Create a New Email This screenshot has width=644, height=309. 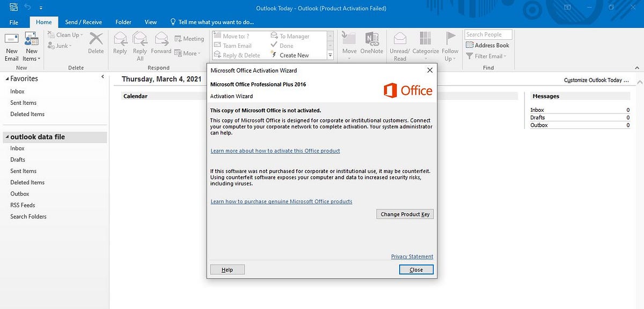coord(12,47)
